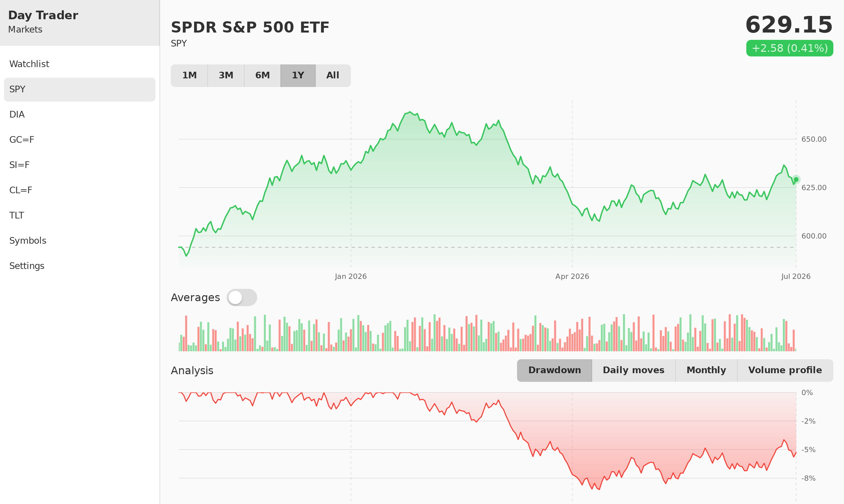Go to the Symbols page
The width and height of the screenshot is (844, 504).
coord(79,241)
